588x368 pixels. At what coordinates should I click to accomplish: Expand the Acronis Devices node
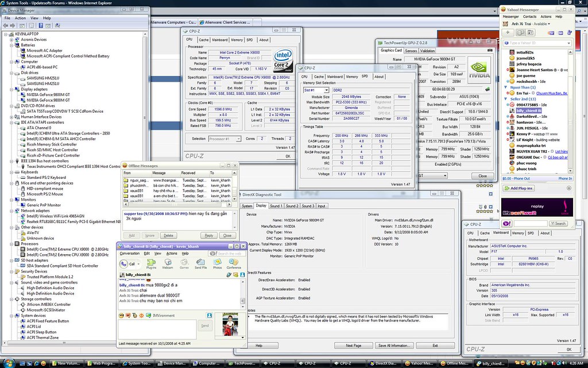[11, 40]
